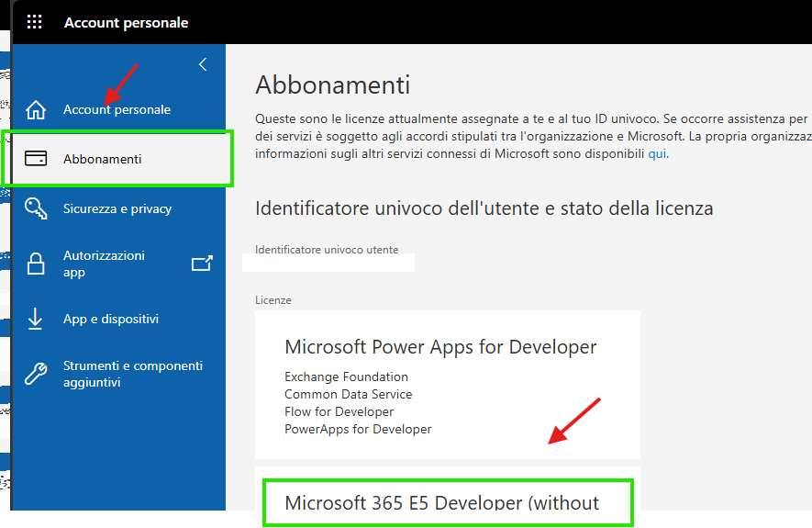Click the download icon for App e dispositivi

pos(35,319)
